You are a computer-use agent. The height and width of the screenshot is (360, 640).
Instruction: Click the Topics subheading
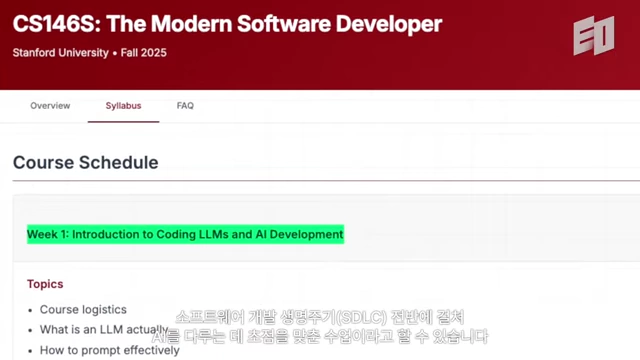click(45, 284)
